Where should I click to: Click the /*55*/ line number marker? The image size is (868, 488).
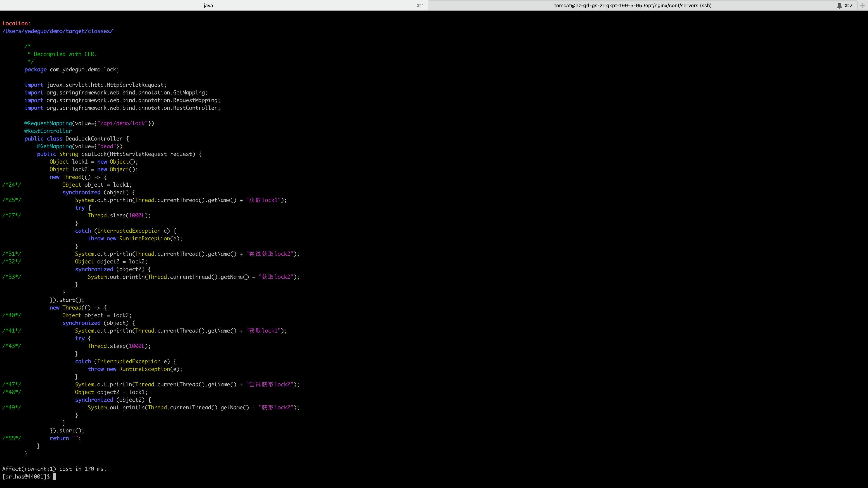(12, 438)
